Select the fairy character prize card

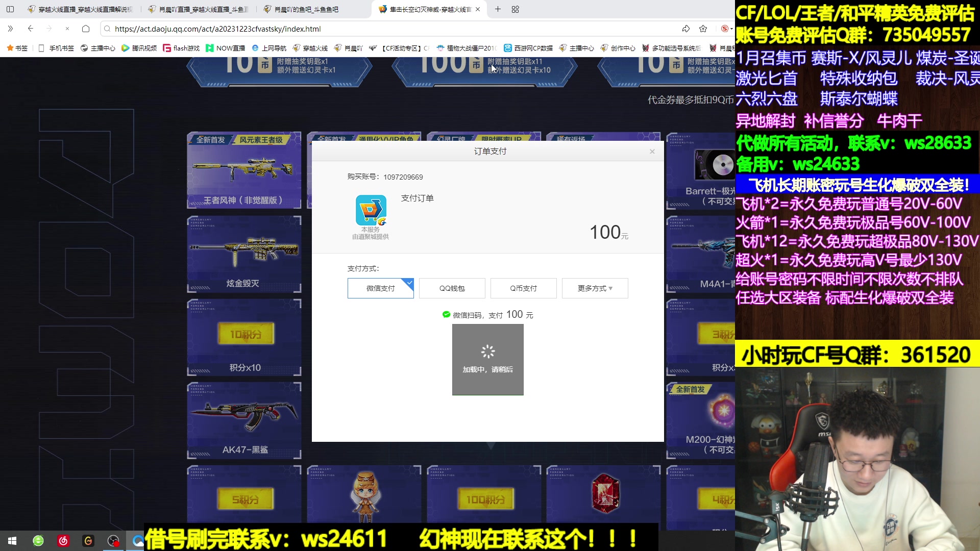[364, 495]
